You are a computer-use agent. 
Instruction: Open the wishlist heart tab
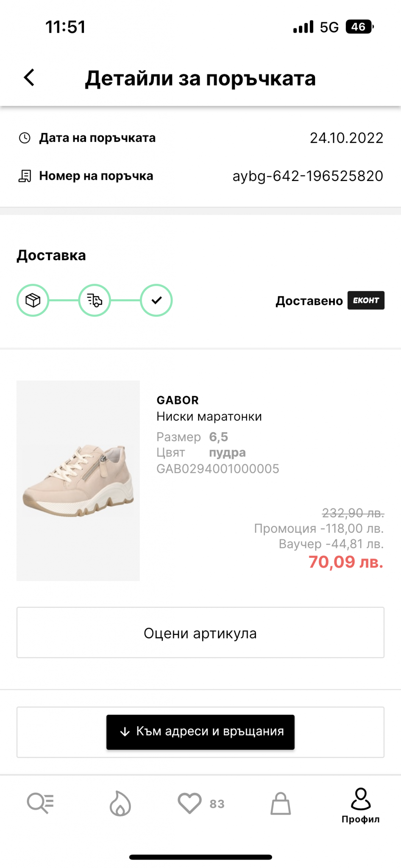pos(189,803)
